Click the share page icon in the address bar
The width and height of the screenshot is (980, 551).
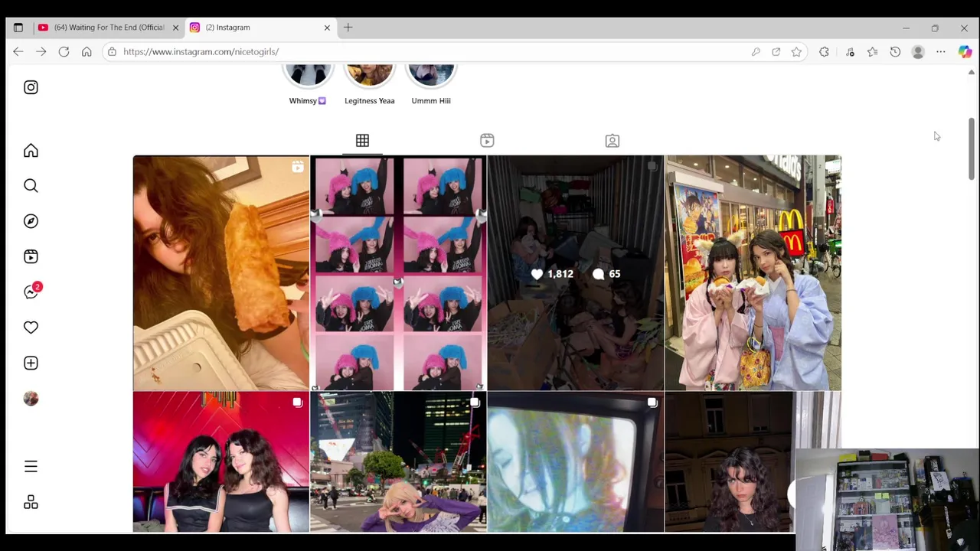pyautogui.click(x=776, y=52)
